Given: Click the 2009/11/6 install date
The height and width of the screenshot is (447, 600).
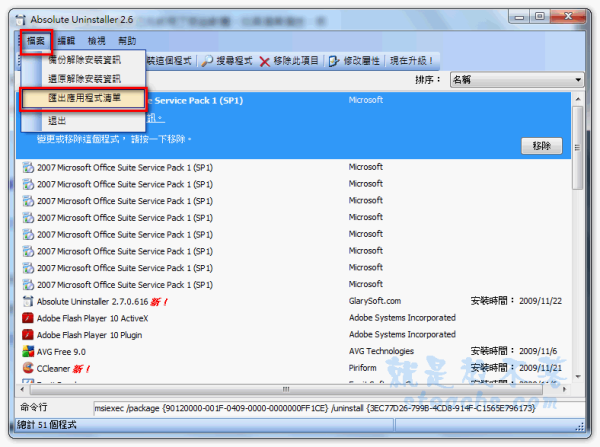Looking at the screenshot, I should (x=538, y=351).
